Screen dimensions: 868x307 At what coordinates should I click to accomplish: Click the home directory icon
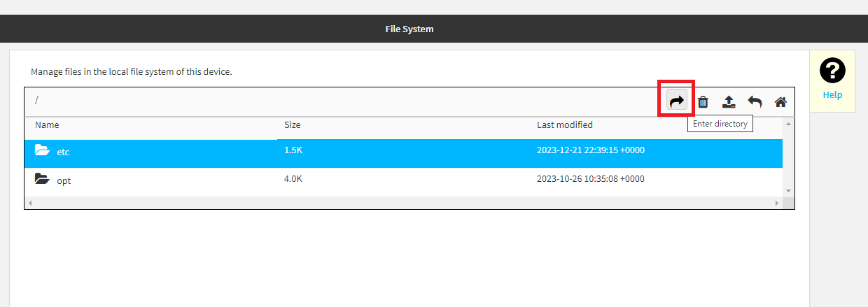(780, 102)
